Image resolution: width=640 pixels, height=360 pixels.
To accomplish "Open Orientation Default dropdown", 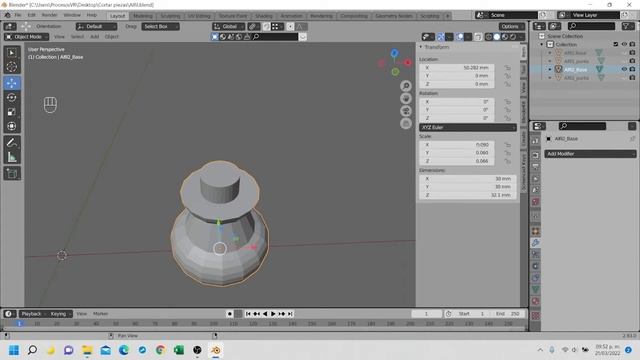I will click(x=96, y=27).
